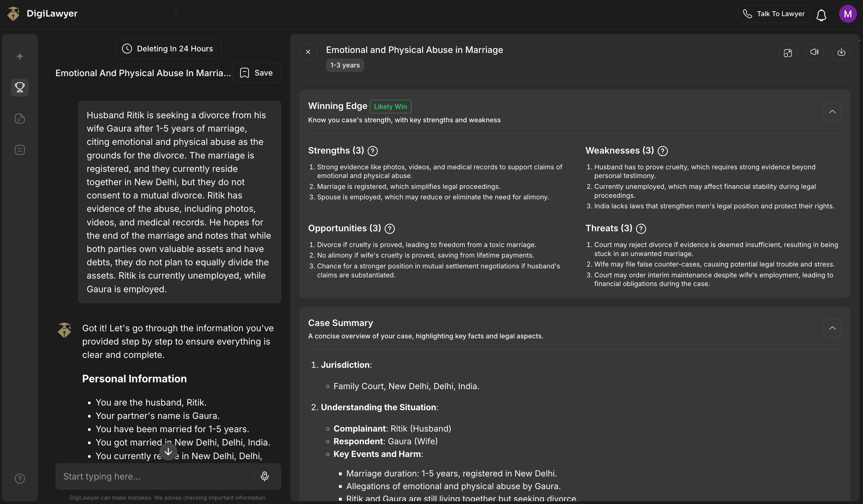Select weakness 'India lacks laws' line
The width and height of the screenshot is (863, 504).
click(x=714, y=206)
